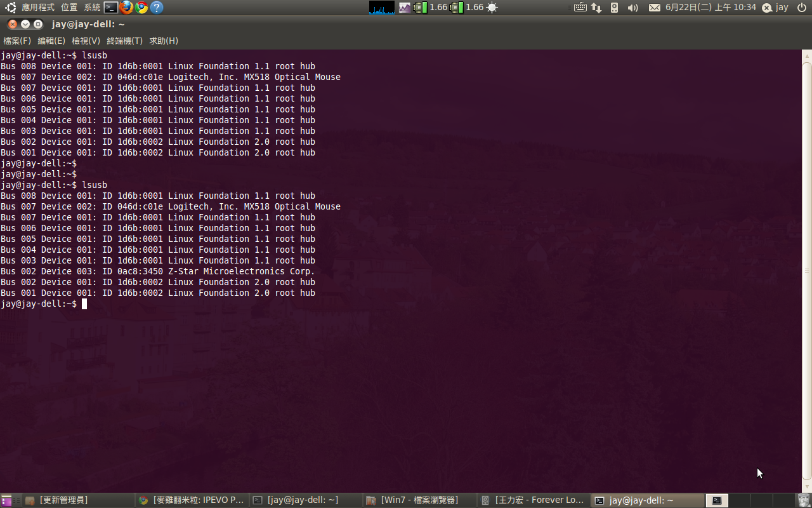Open the purple system monitor chart applet
This screenshot has height=508, width=812.
(x=405, y=8)
